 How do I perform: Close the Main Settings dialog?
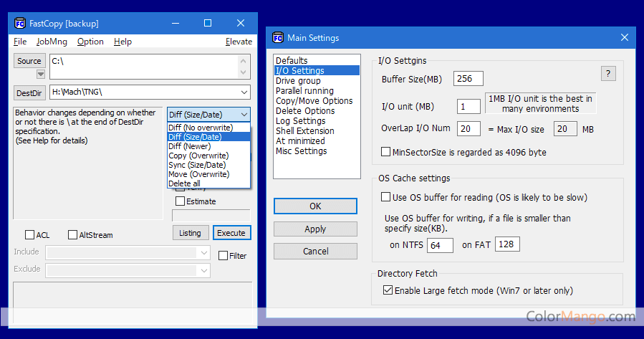[x=624, y=37]
